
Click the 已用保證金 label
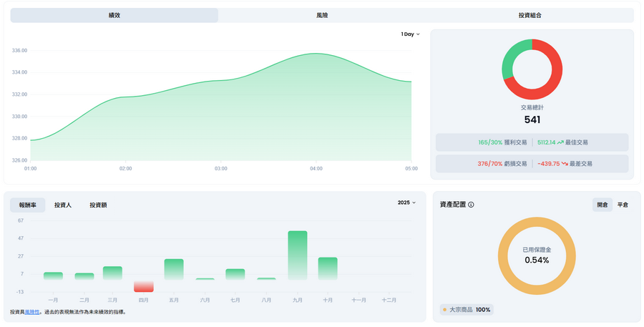537,250
